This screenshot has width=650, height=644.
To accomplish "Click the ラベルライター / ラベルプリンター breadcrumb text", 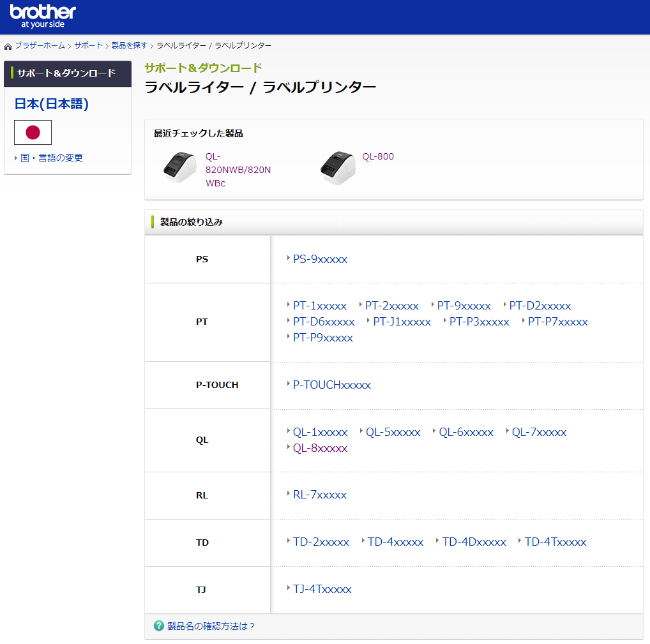I will [214, 45].
